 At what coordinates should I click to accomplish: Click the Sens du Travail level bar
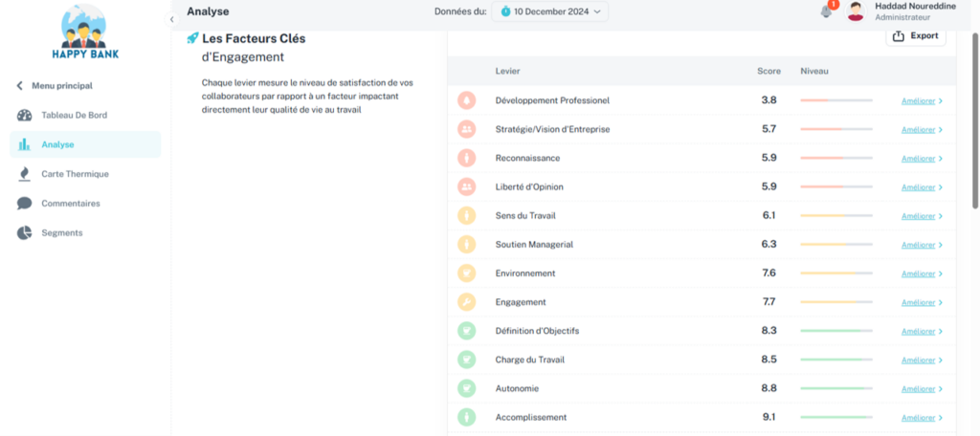pyautogui.click(x=835, y=216)
